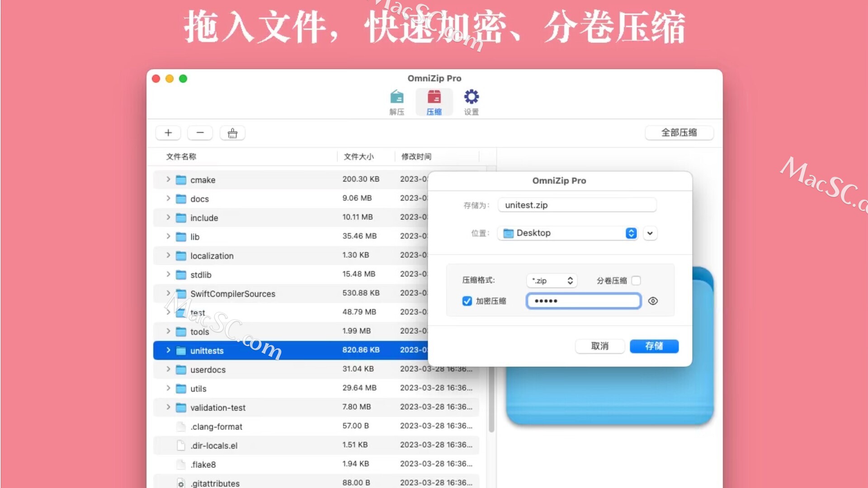Edit the 存储为 filename field
Viewport: 868px width, 488px height.
[577, 205]
